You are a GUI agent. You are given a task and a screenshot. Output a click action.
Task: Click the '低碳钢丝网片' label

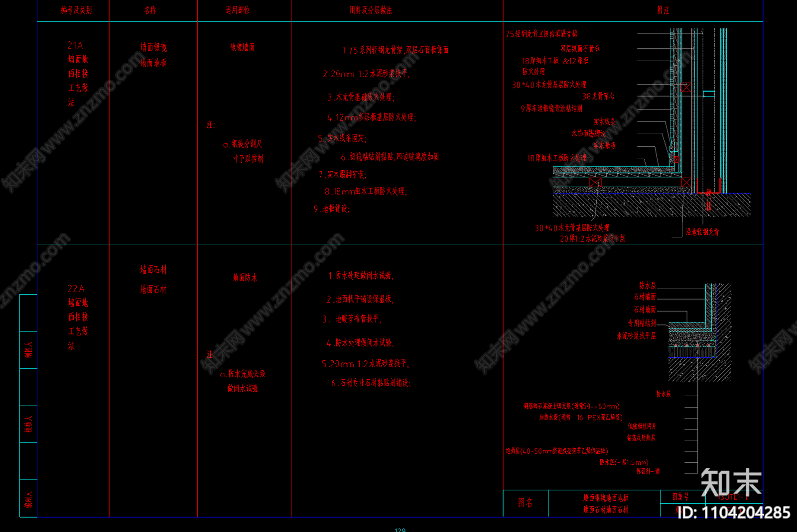[642, 426]
